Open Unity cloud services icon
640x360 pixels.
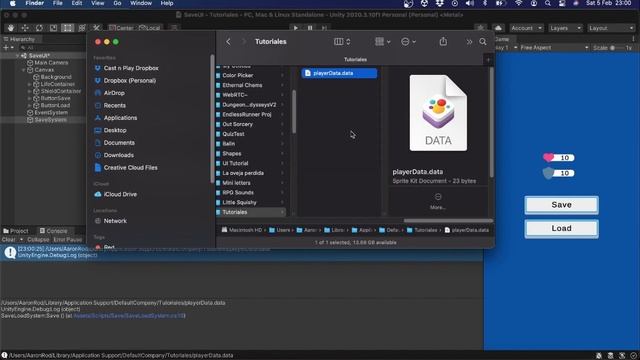pyautogui.click(x=498, y=28)
